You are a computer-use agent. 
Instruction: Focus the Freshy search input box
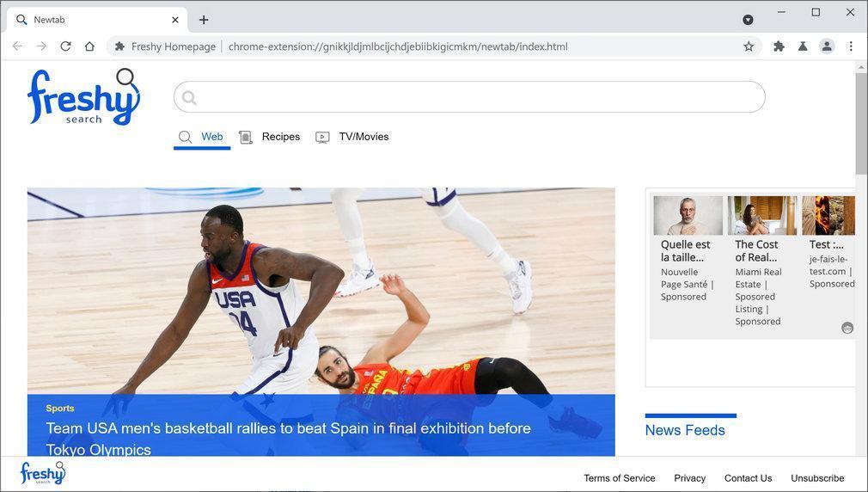coord(469,97)
